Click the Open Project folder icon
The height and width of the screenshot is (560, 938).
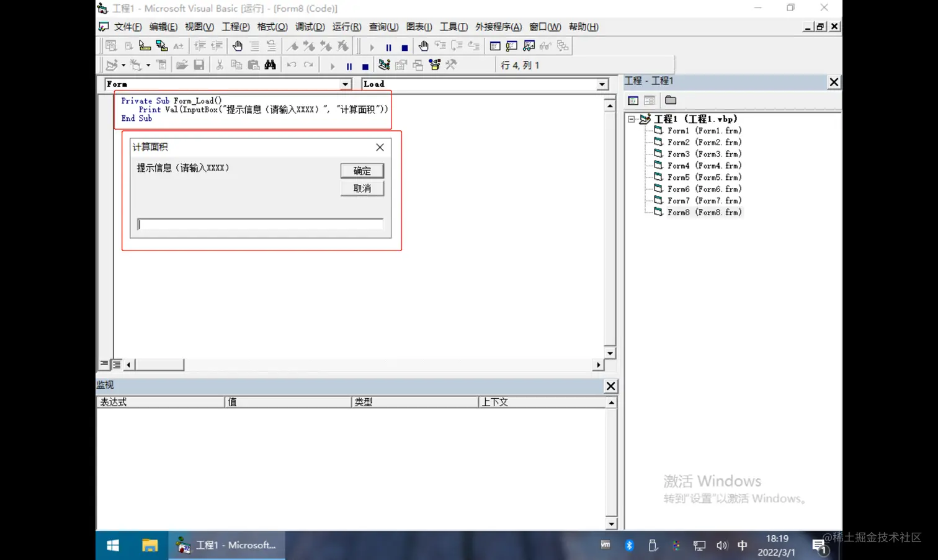click(182, 65)
